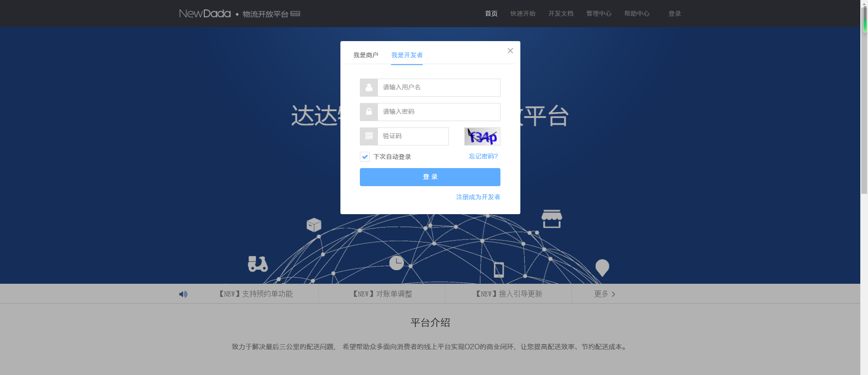Click the speaker announcement icon
Image resolution: width=868 pixels, height=375 pixels.
tap(183, 294)
